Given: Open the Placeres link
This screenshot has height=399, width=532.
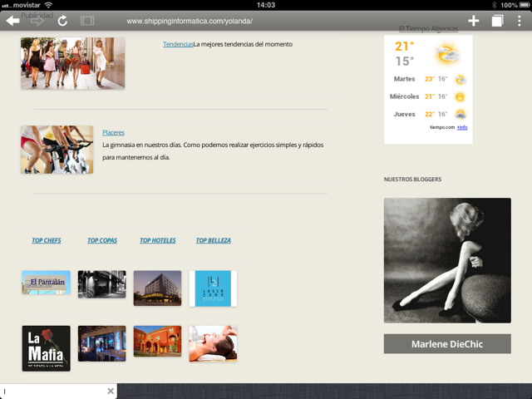Looking at the screenshot, I should (113, 132).
